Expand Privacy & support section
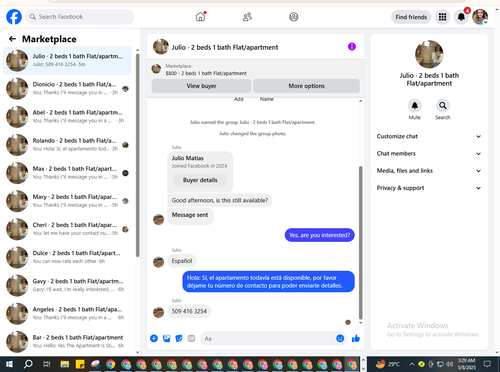This screenshot has height=372, width=500. pos(429,188)
